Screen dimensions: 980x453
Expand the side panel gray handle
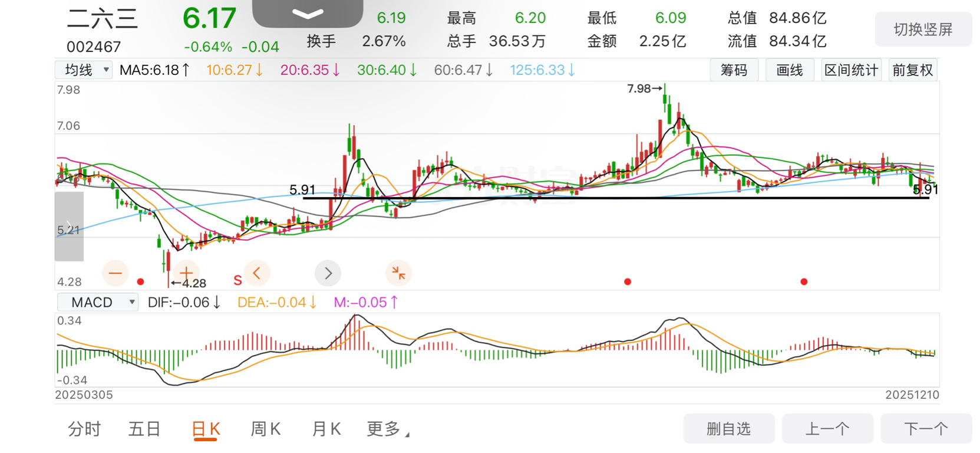click(69, 226)
